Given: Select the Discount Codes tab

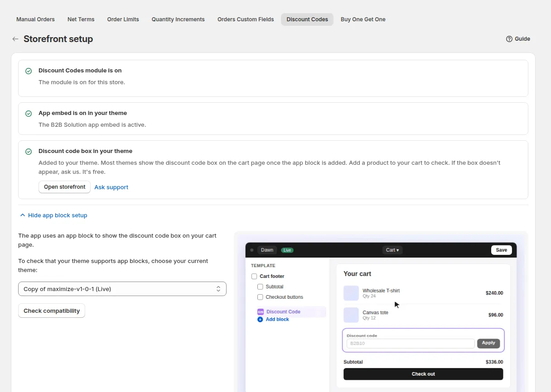Looking at the screenshot, I should pyautogui.click(x=307, y=19).
